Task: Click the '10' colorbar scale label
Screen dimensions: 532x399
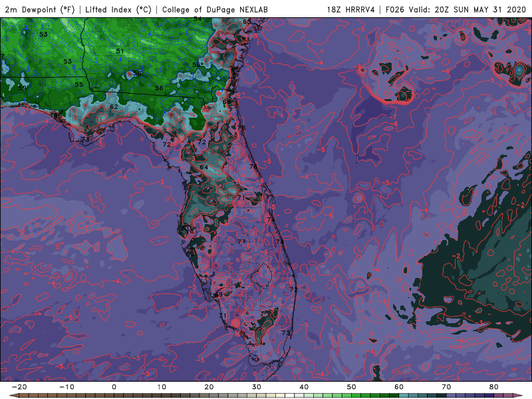Action: point(162,387)
